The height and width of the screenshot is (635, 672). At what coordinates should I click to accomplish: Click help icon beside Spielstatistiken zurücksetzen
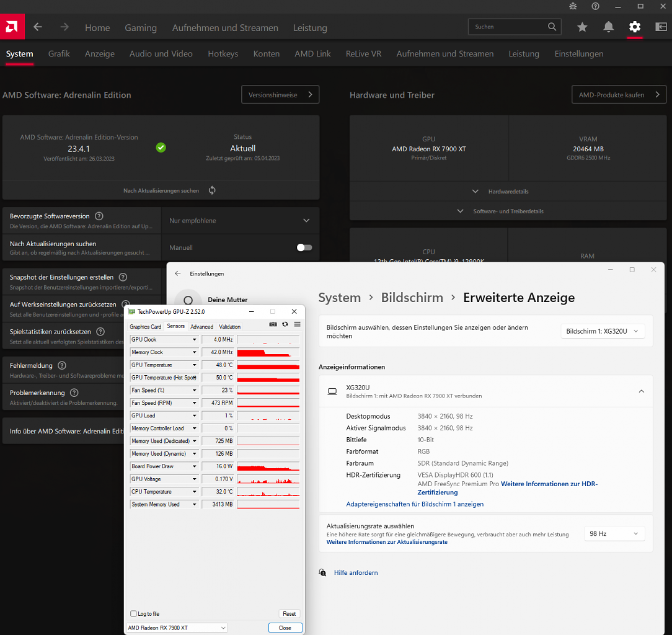click(100, 331)
